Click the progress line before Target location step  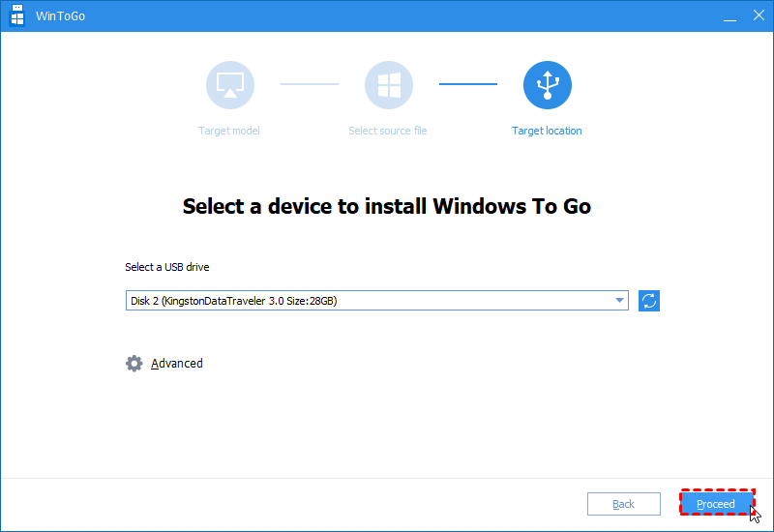pyautogui.click(x=468, y=84)
